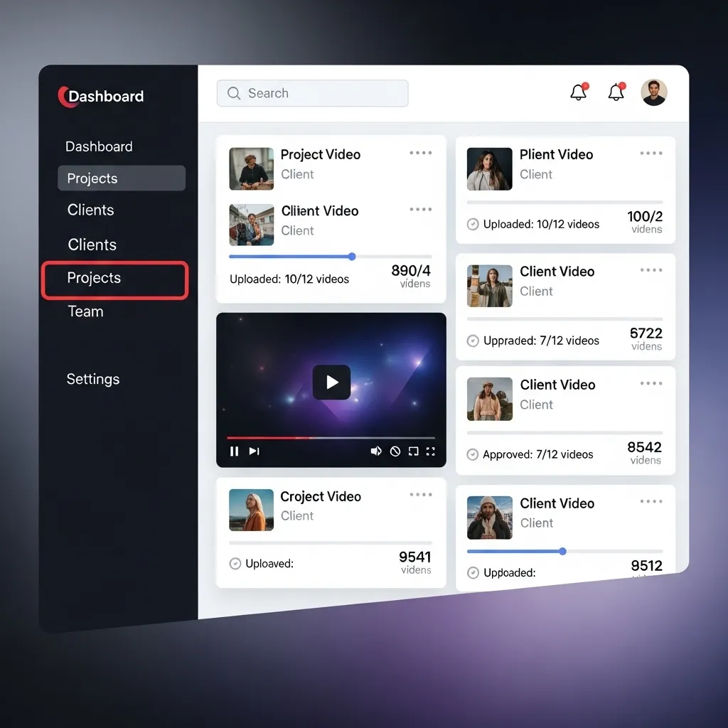This screenshot has height=728, width=728.
Task: Click the 9512 count
Action: coord(646,565)
